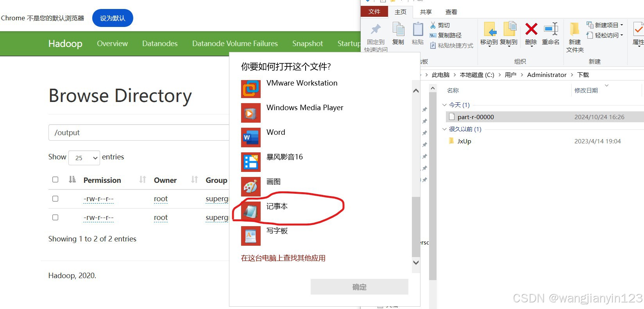Click 下载 in the address breadcrumb
This screenshot has width=644, height=309.
pyautogui.click(x=583, y=75)
